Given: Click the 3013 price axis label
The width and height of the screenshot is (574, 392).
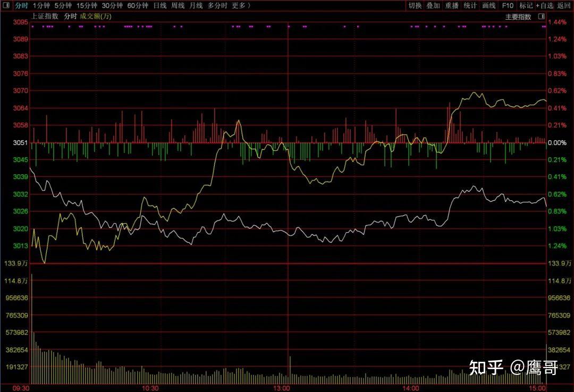Looking at the screenshot, I should [x=21, y=246].
